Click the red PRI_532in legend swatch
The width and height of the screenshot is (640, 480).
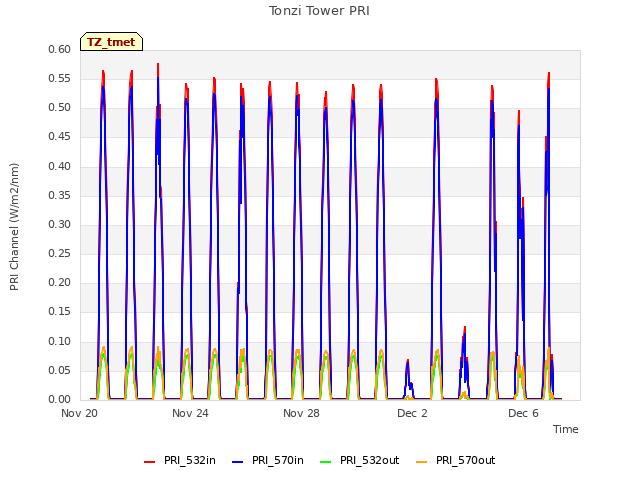tap(150, 462)
